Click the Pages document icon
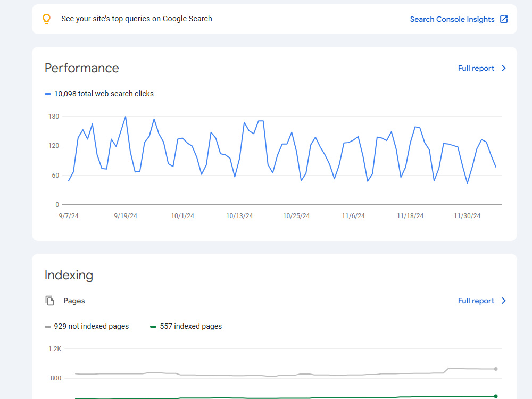This screenshot has width=532, height=399. pyautogui.click(x=50, y=301)
